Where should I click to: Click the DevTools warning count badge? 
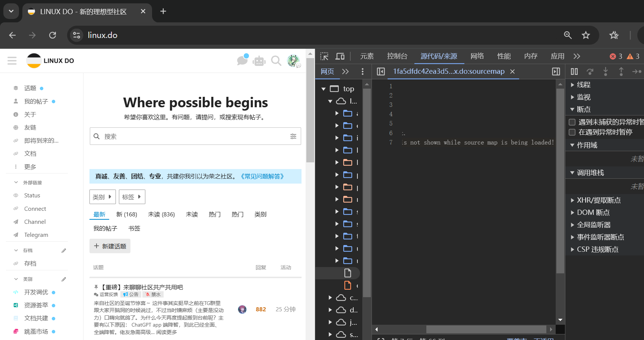pyautogui.click(x=633, y=56)
